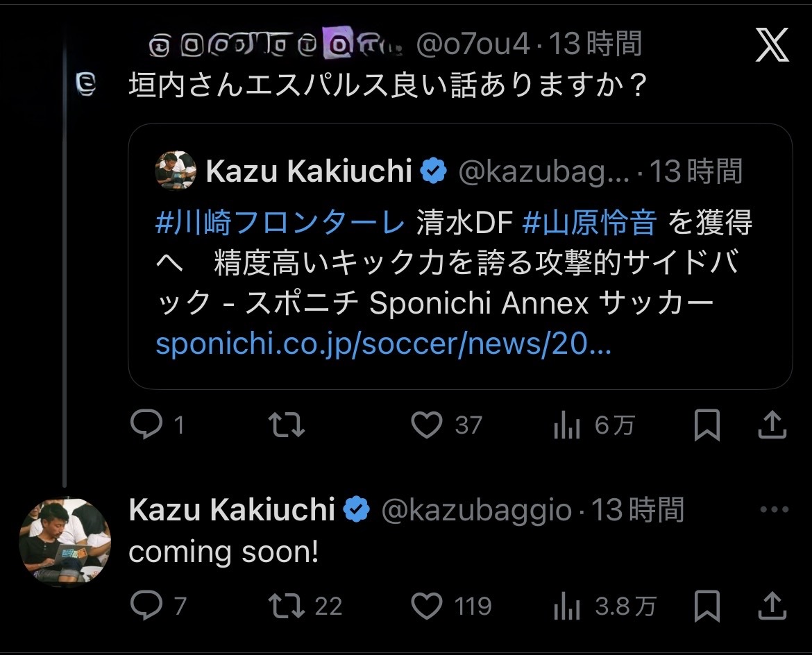
Task: Like the "coming soon!" tweet
Action: pos(427,606)
